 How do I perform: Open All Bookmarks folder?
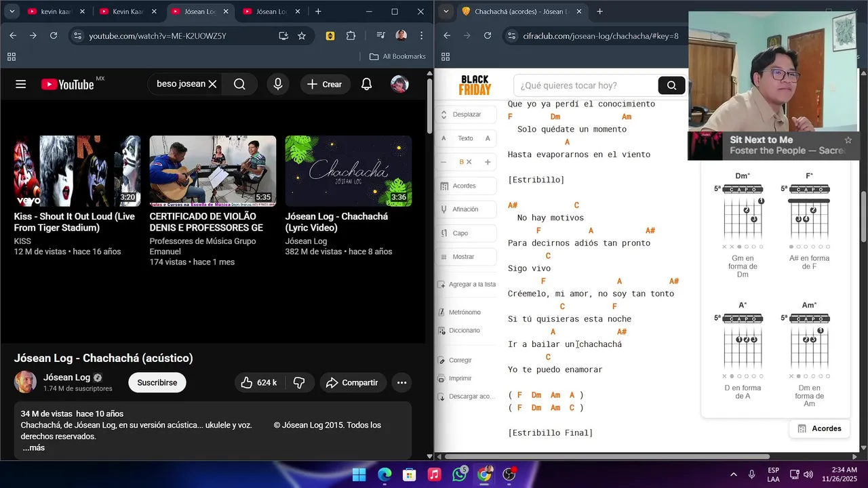[x=398, y=56]
